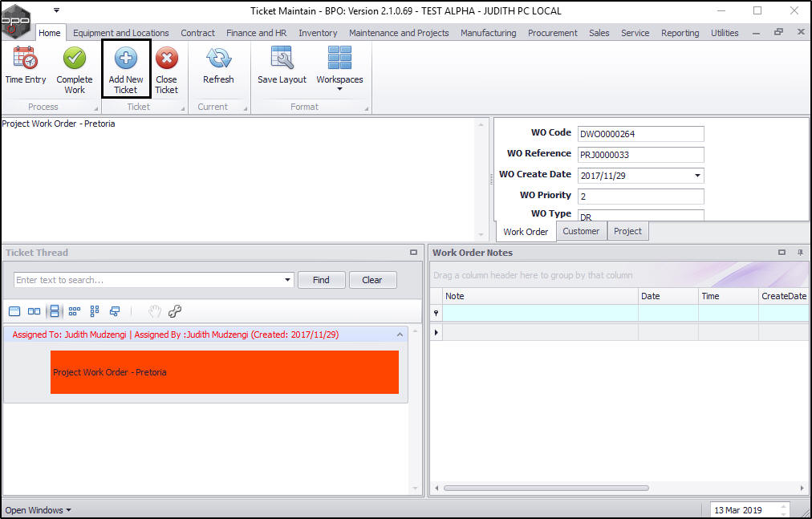The height and width of the screenshot is (519, 812).
Task: Expand the Process group dialog launcher
Action: point(95,109)
